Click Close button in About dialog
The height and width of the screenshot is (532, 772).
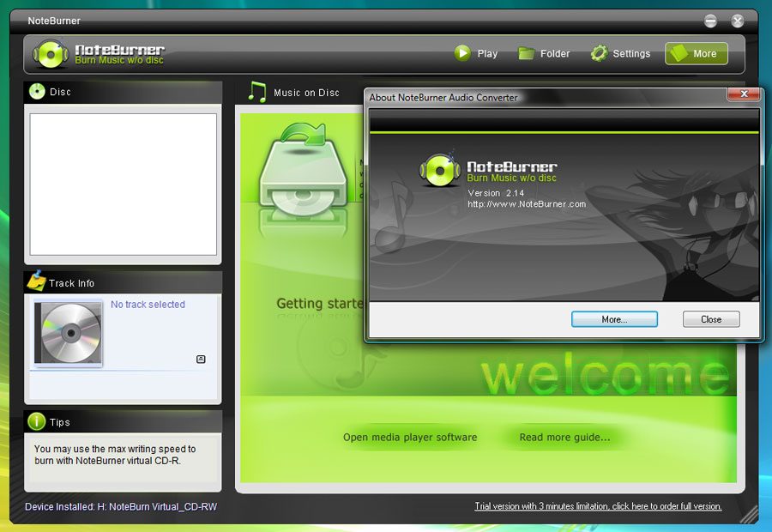[x=711, y=319]
